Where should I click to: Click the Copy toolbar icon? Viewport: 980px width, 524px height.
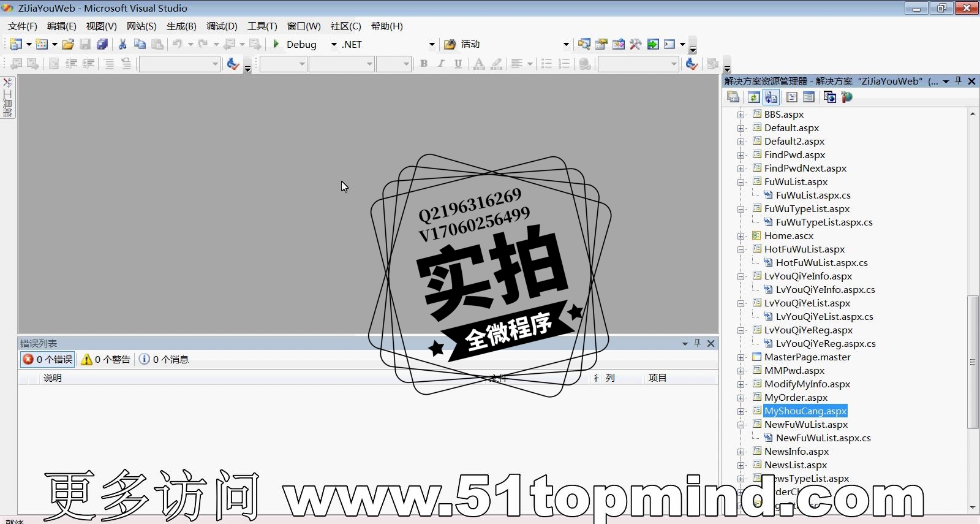pos(140,44)
